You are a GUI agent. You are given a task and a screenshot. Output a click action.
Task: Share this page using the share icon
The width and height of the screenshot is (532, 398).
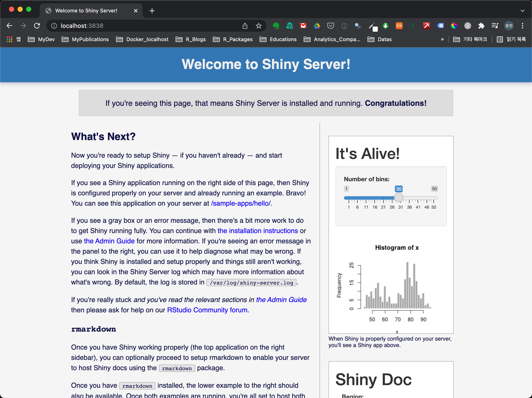click(245, 26)
